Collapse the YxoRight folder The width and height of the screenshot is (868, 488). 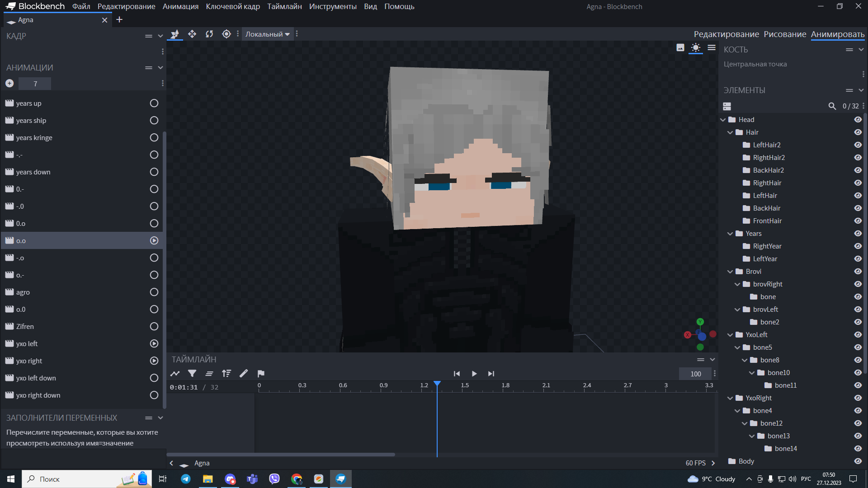[x=731, y=398]
